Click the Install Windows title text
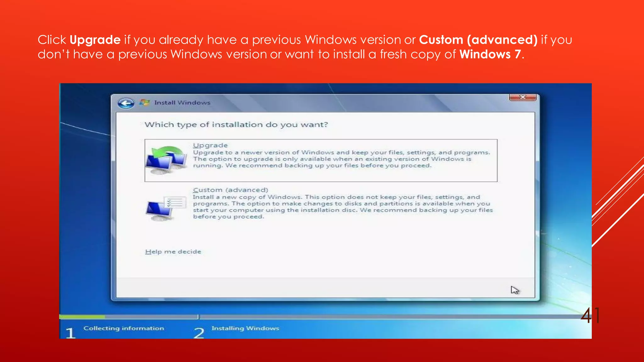The height and width of the screenshot is (362, 644). tap(182, 103)
